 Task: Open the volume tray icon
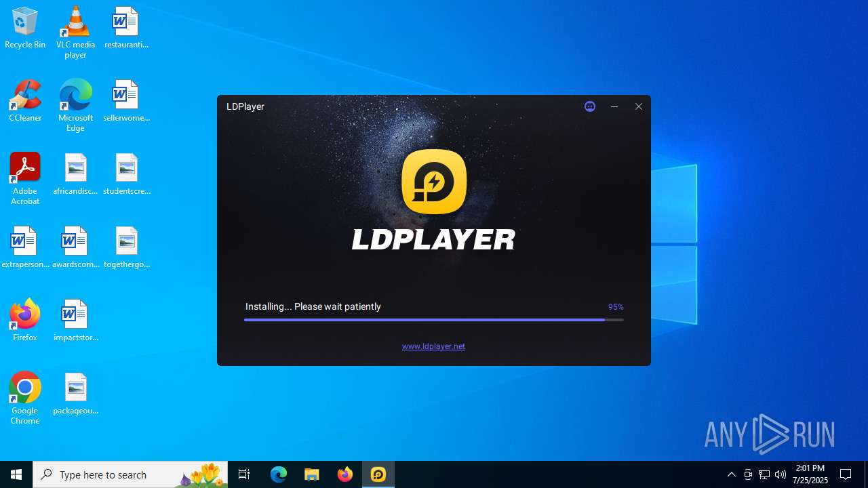[x=781, y=474]
